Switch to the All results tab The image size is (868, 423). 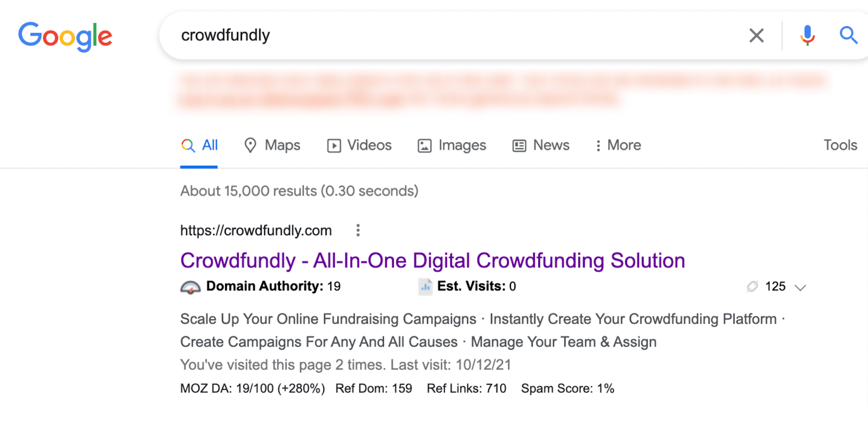pos(199,145)
